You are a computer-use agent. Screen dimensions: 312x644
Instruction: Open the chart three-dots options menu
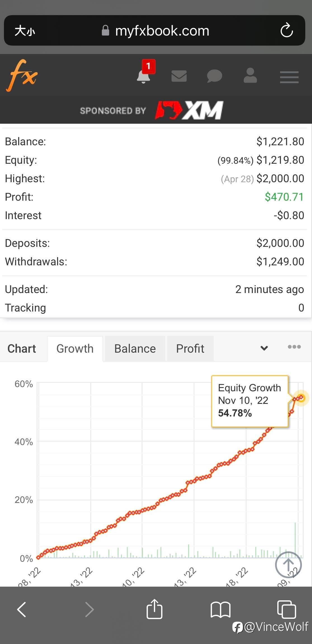(294, 347)
